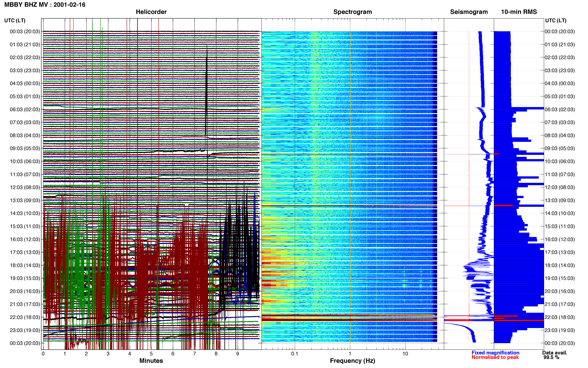Viewport: 588px width, 368px height.
Task: Click RMS-side time label "11:03 (07:03)"
Action: [x=560, y=174]
